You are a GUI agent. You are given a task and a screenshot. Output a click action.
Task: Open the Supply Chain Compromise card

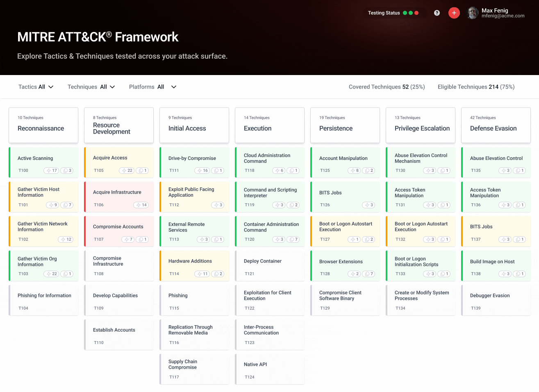[x=194, y=369]
